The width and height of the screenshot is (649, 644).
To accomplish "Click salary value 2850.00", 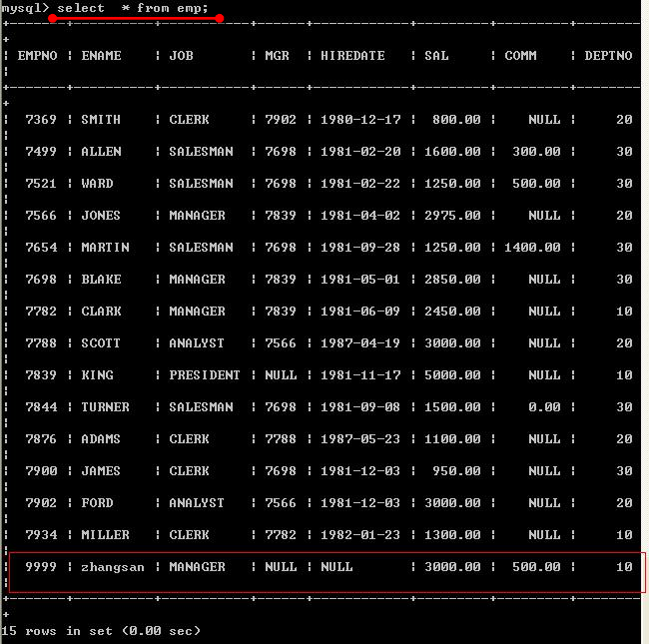I will pos(453,280).
